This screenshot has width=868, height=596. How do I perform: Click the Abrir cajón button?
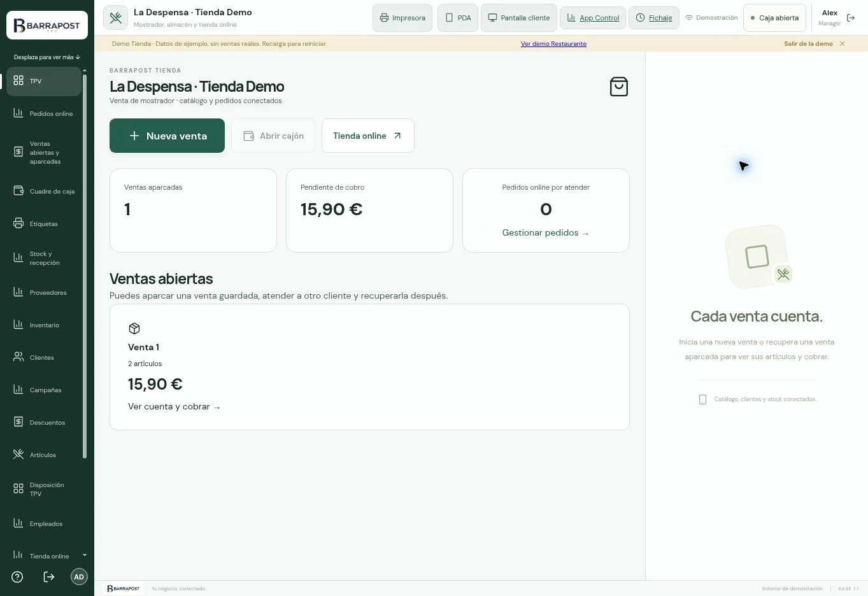click(x=273, y=136)
